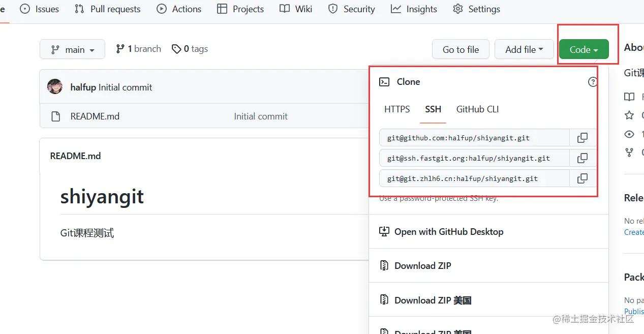This screenshot has width=644, height=334.
Task: Copy the git@github.com SSH URL
Action: point(582,138)
